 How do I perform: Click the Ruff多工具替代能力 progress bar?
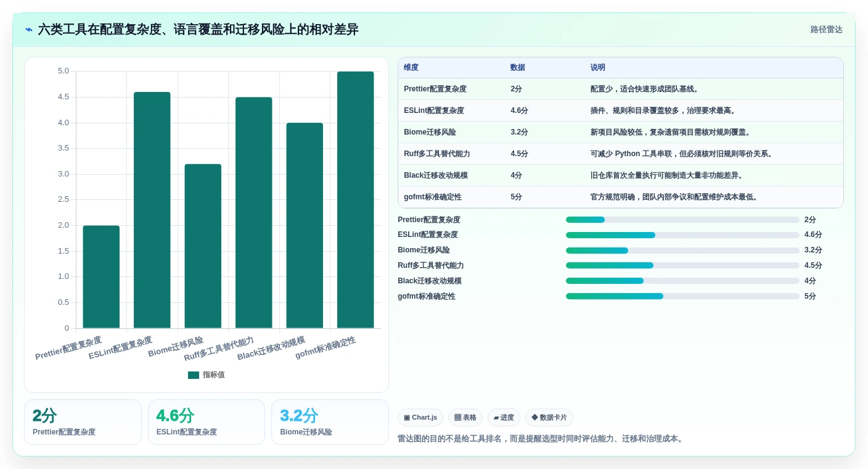682,265
